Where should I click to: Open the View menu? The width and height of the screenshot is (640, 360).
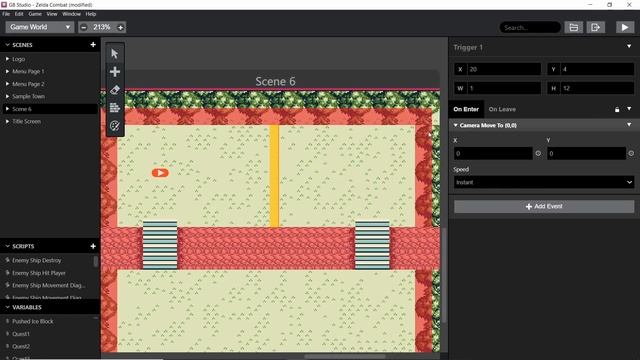tap(52, 14)
